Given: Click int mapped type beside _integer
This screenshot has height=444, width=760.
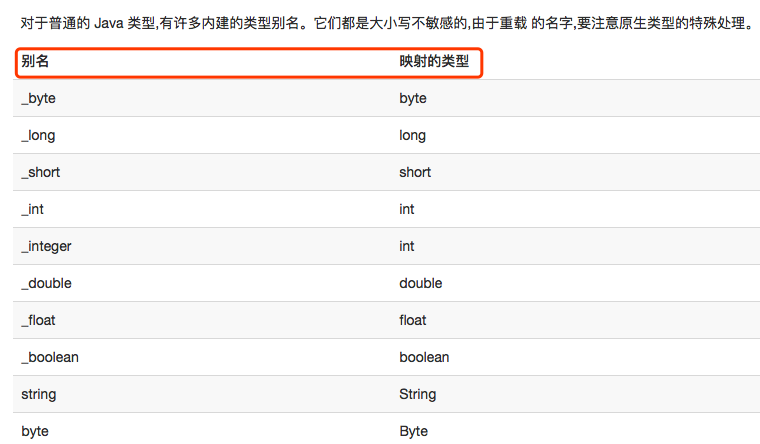Looking at the screenshot, I should [x=407, y=246].
